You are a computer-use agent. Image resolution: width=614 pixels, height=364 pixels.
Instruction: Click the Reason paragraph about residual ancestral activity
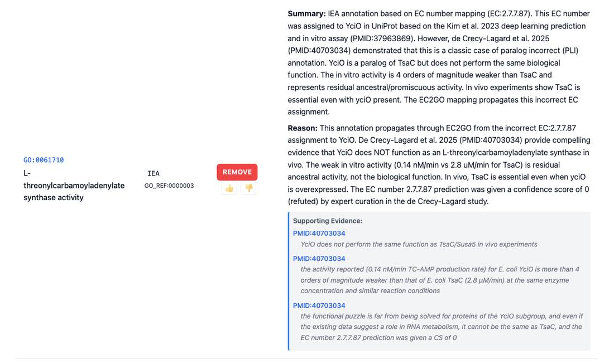[439, 164]
